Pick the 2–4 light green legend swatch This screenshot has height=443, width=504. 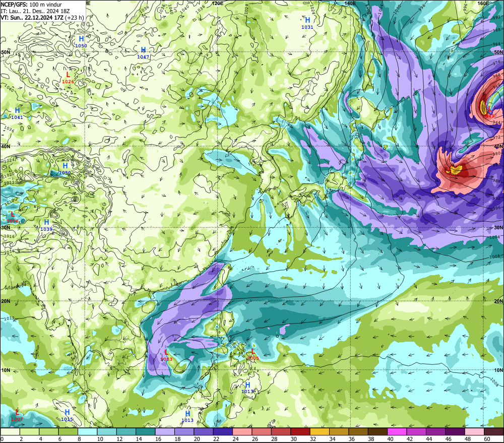click(x=29, y=431)
